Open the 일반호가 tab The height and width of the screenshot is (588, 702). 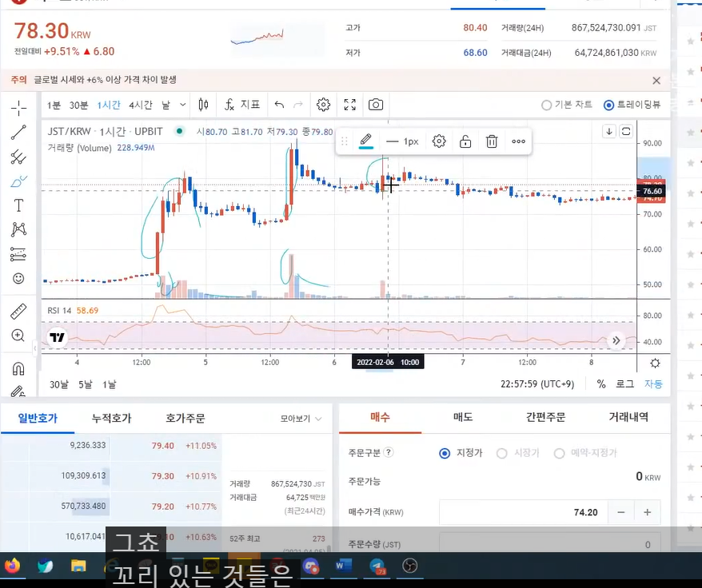(x=38, y=419)
